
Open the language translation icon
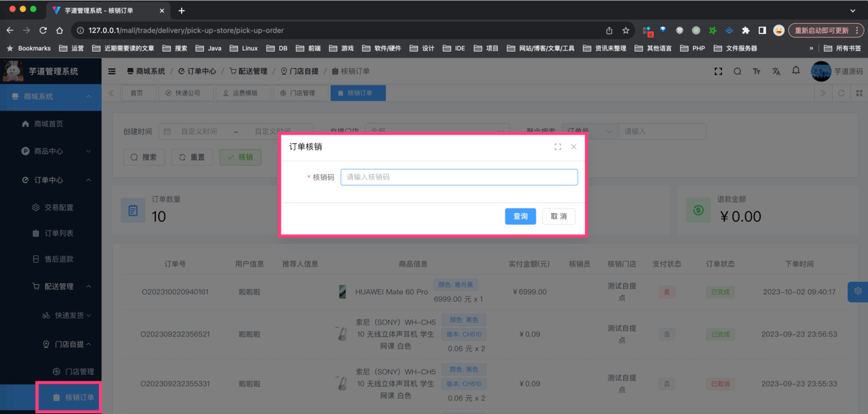click(776, 71)
